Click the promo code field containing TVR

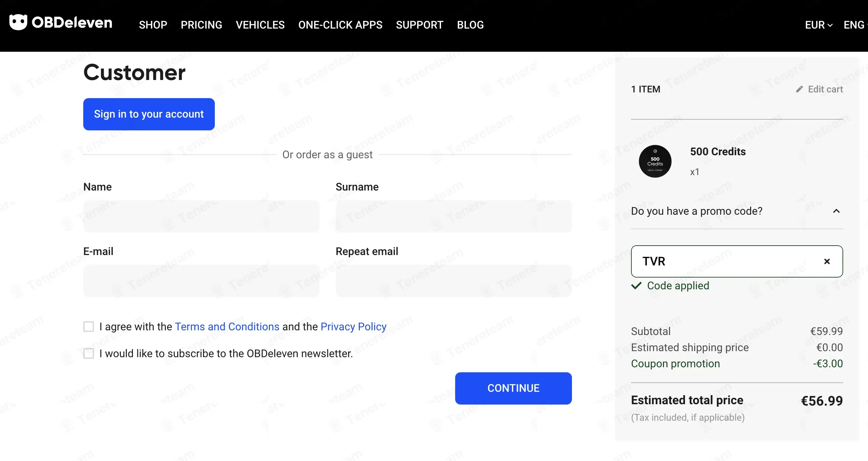tap(736, 261)
